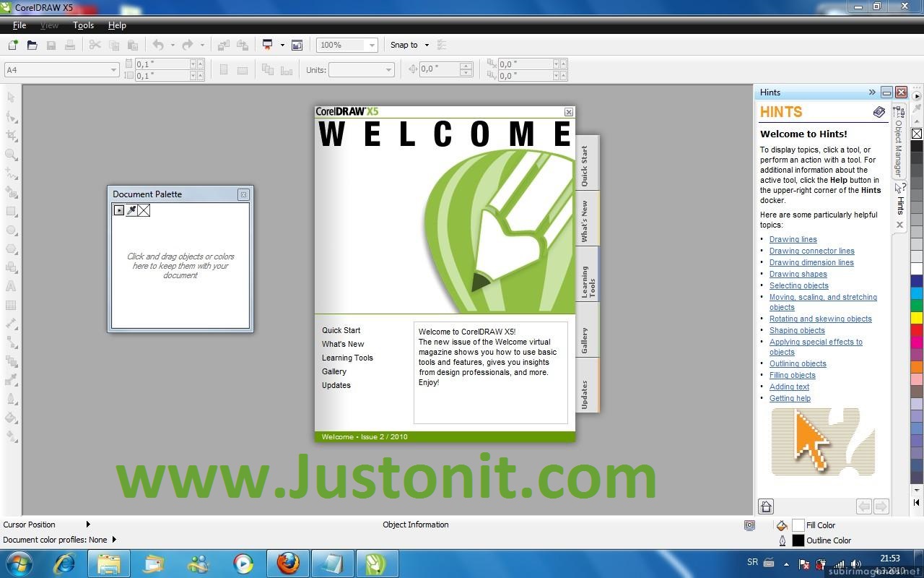Select landscape page orientation
924x578 pixels.
[243, 69]
